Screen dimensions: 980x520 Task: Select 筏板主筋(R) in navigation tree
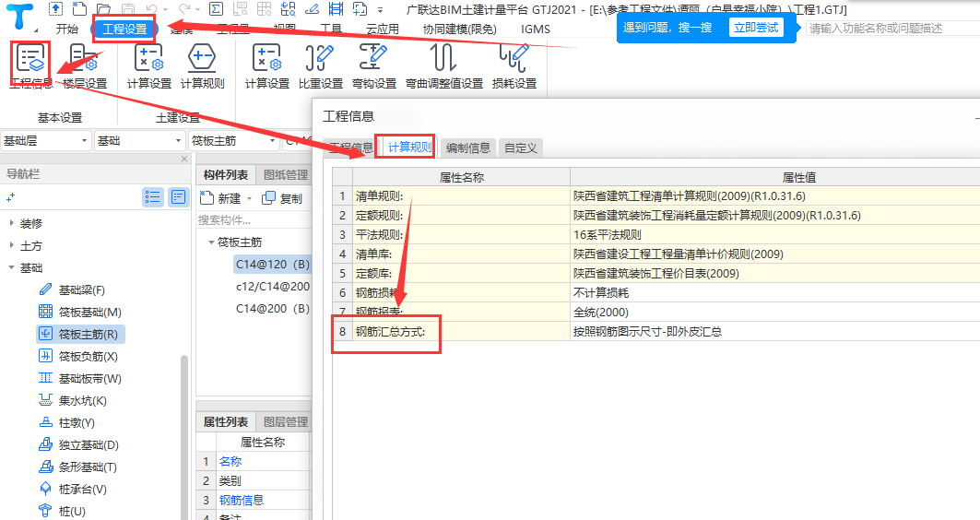pos(80,335)
